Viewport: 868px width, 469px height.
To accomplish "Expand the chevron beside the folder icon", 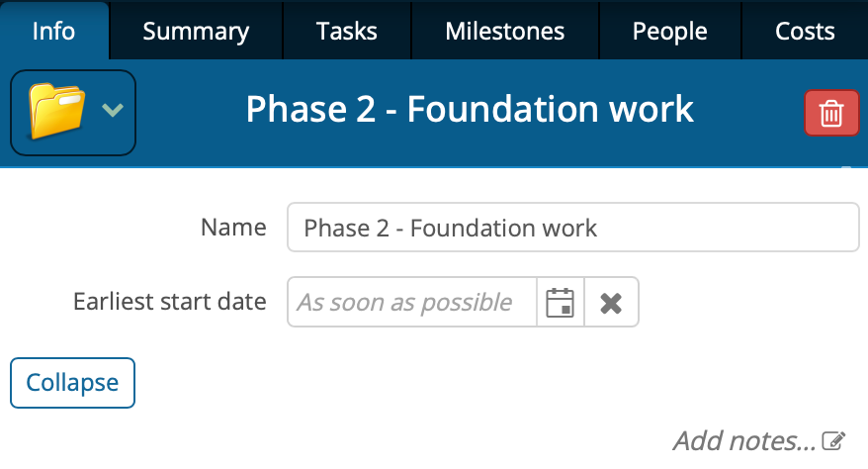I will (113, 111).
